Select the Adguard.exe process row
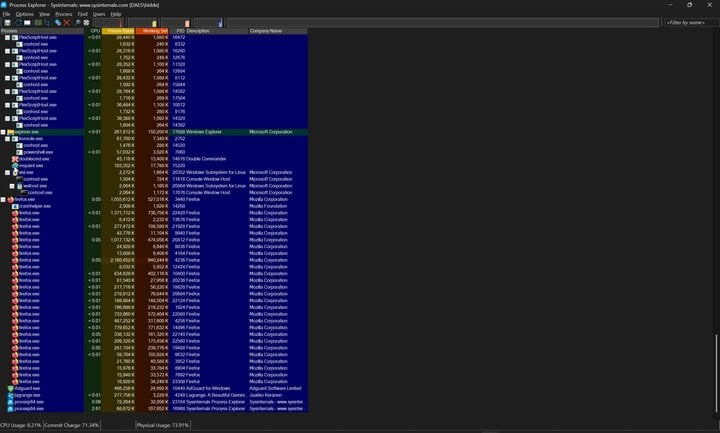The width and height of the screenshot is (720, 433). pos(154,388)
